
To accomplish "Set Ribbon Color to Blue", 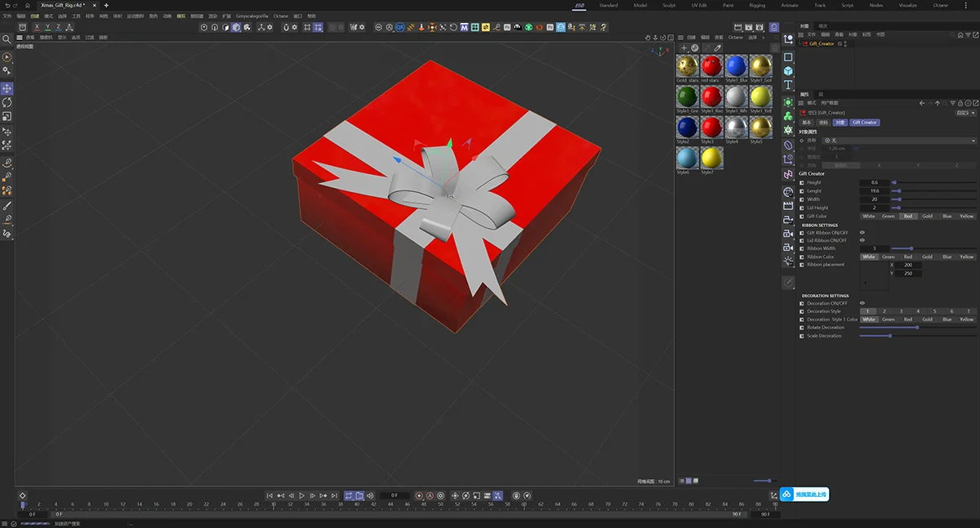I will point(947,257).
